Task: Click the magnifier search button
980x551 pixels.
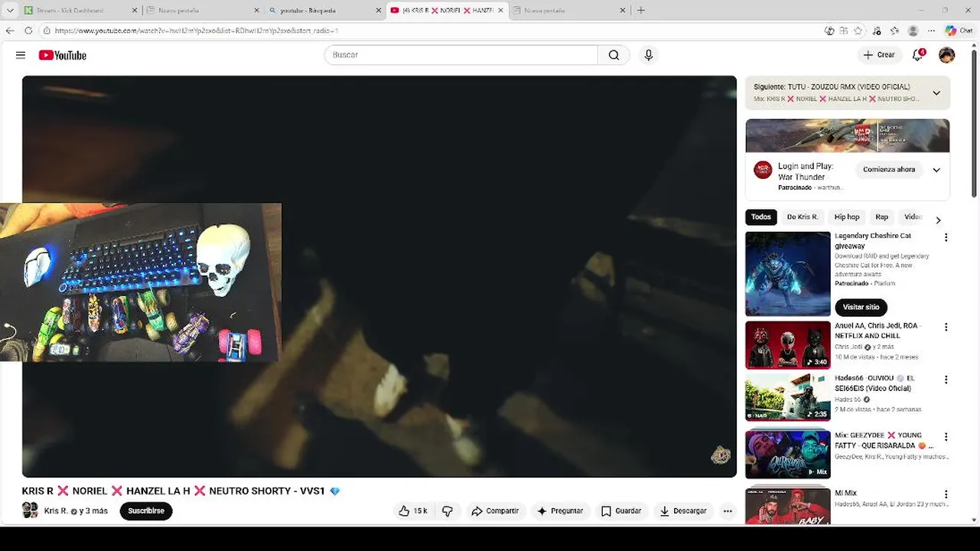Action: click(614, 55)
